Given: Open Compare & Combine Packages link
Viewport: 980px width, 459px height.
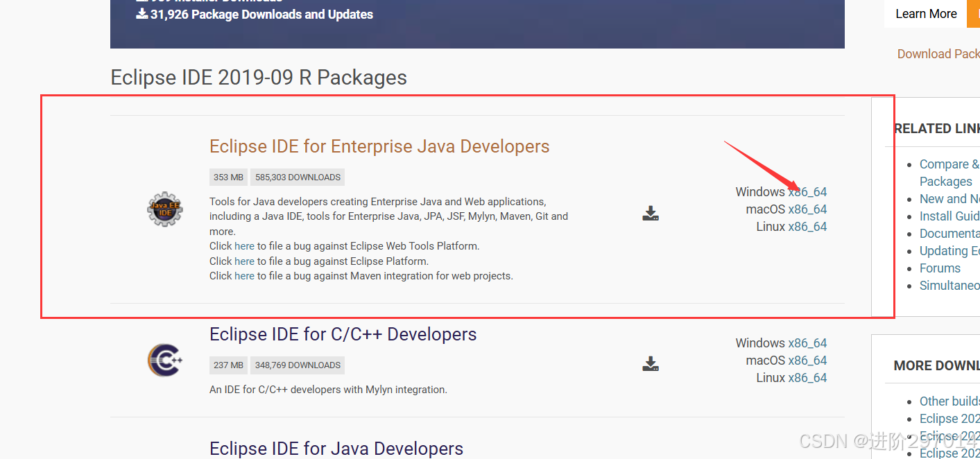Looking at the screenshot, I should point(949,173).
